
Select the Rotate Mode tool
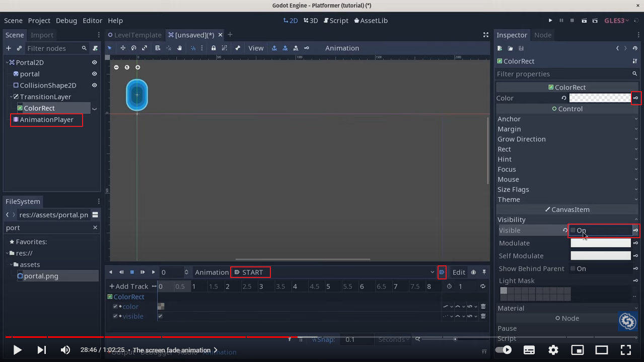click(x=134, y=48)
